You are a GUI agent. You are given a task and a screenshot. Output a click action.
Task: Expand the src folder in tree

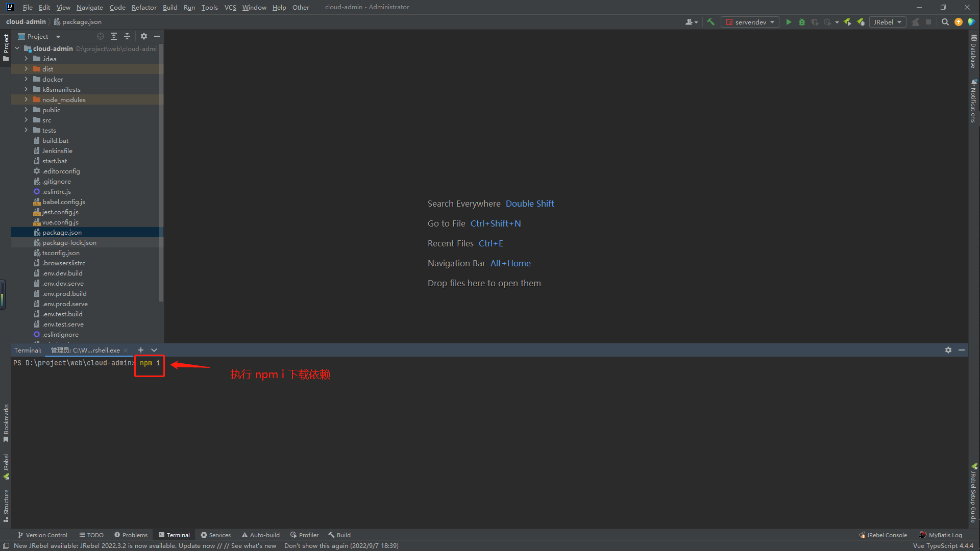coord(26,120)
